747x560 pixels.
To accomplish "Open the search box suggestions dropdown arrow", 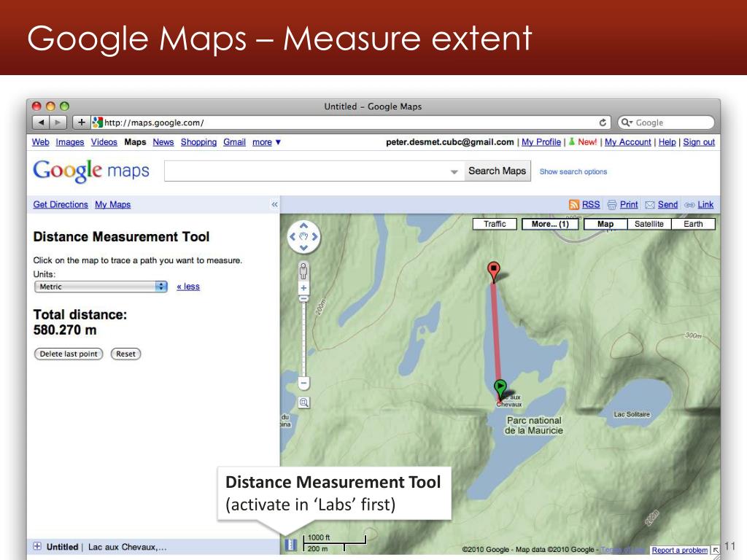I will (x=454, y=171).
